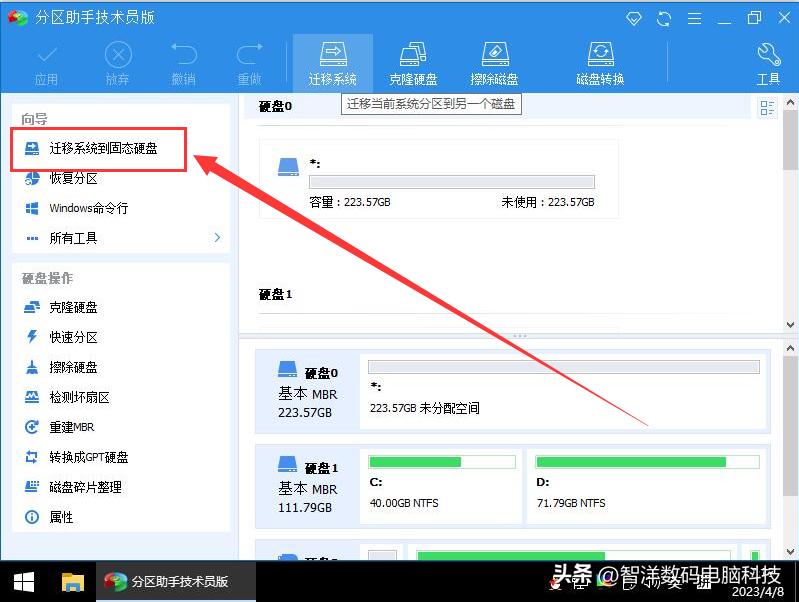Click the 克隆硬盘 sidebar icon
The image size is (799, 602).
(32, 307)
